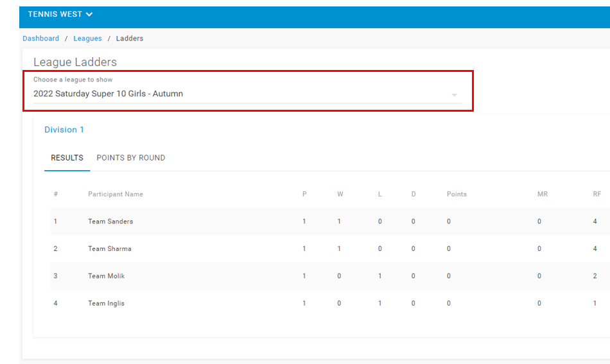The width and height of the screenshot is (610, 364).
Task: Click the Participant Name column header
Action: tap(116, 194)
